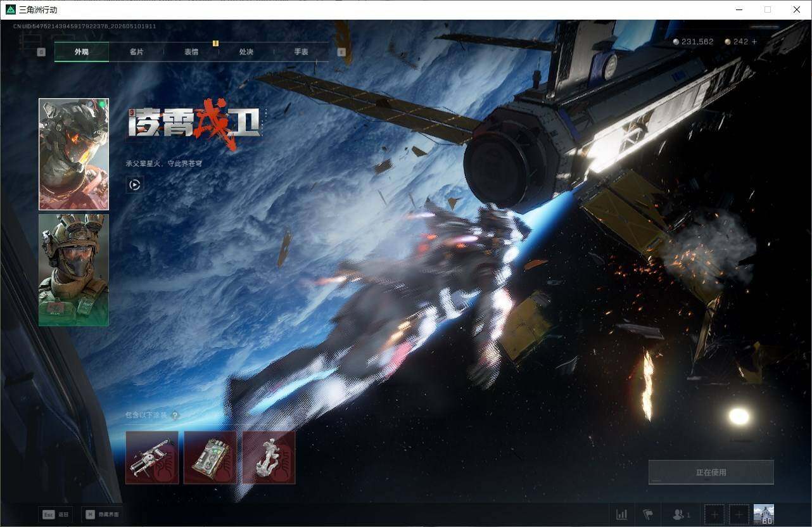Viewport: 812px width, 527px height.
Task: Click the Esc 返回 button
Action: [x=54, y=514]
